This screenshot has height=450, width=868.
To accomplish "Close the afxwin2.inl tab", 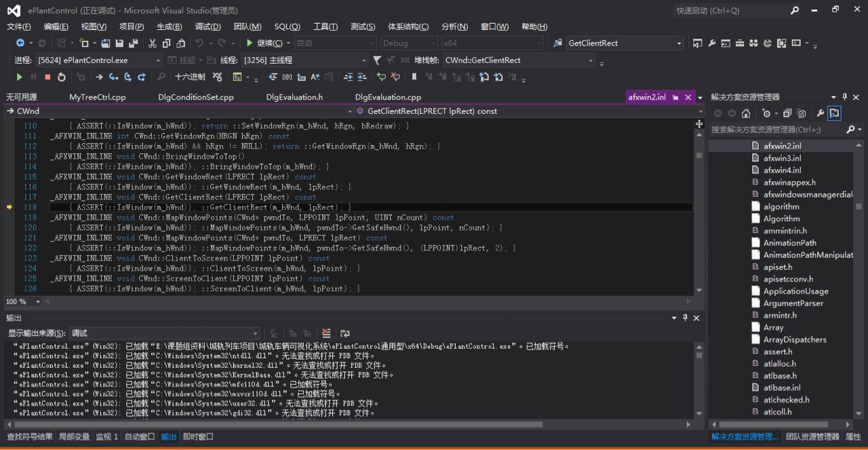I will pos(688,97).
